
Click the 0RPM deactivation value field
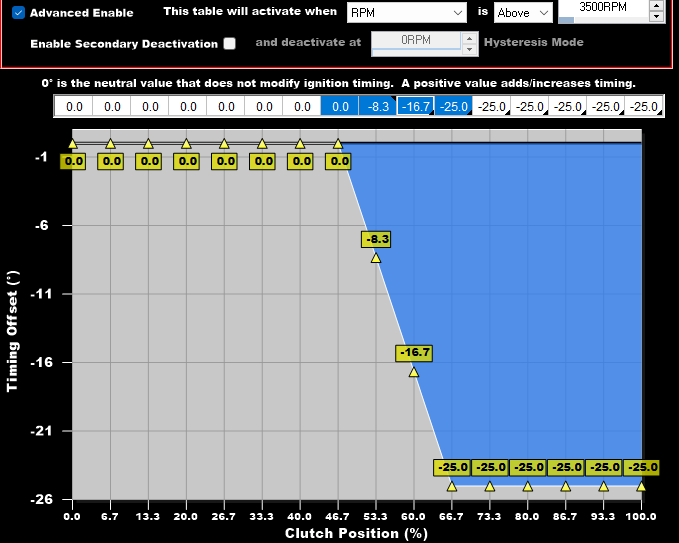tap(415, 43)
